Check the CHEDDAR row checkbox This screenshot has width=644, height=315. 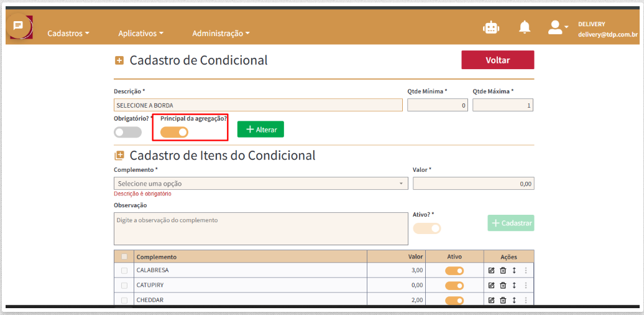pyautogui.click(x=124, y=300)
